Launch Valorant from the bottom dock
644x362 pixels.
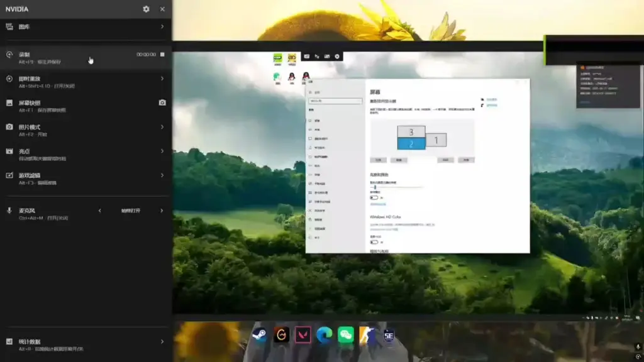[303, 336]
